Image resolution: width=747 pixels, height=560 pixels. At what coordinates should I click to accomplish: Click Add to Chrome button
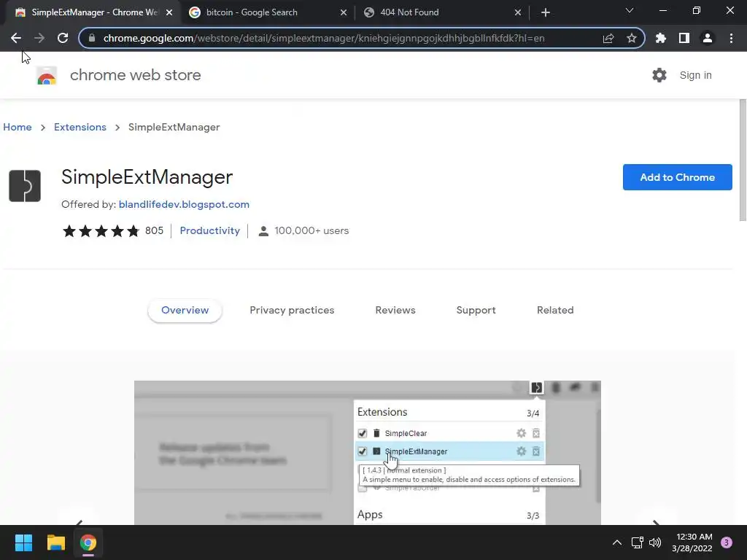coord(678,177)
